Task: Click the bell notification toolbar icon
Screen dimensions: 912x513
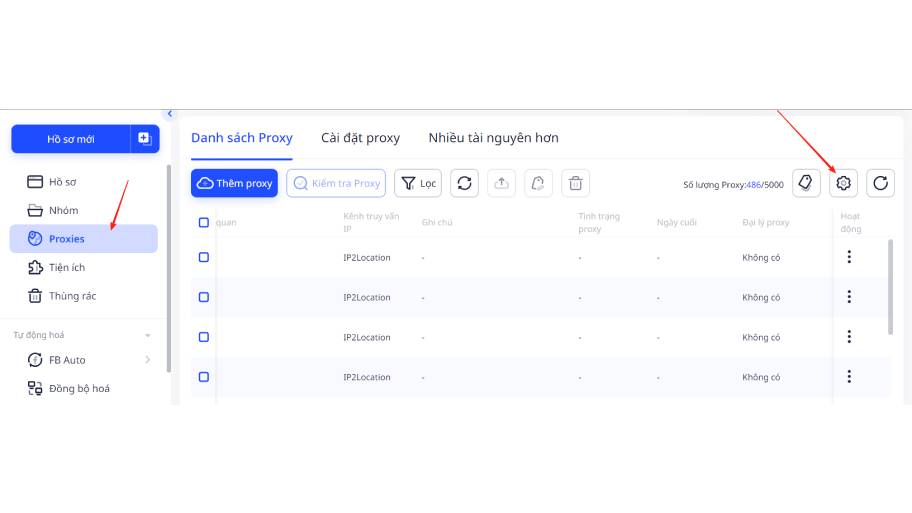Action: 538,183
